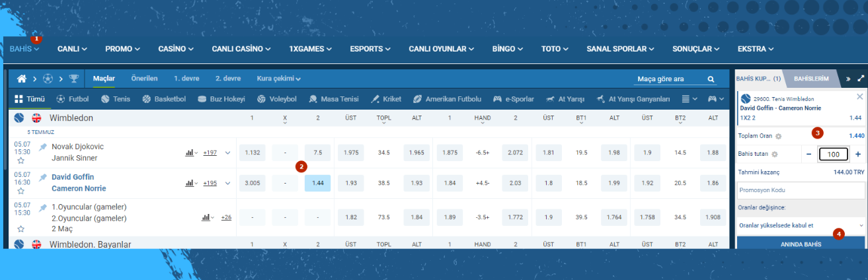Screen dimensions: 868x280
Task: Expand the Kura çekimi dropdown
Action: click(278, 79)
